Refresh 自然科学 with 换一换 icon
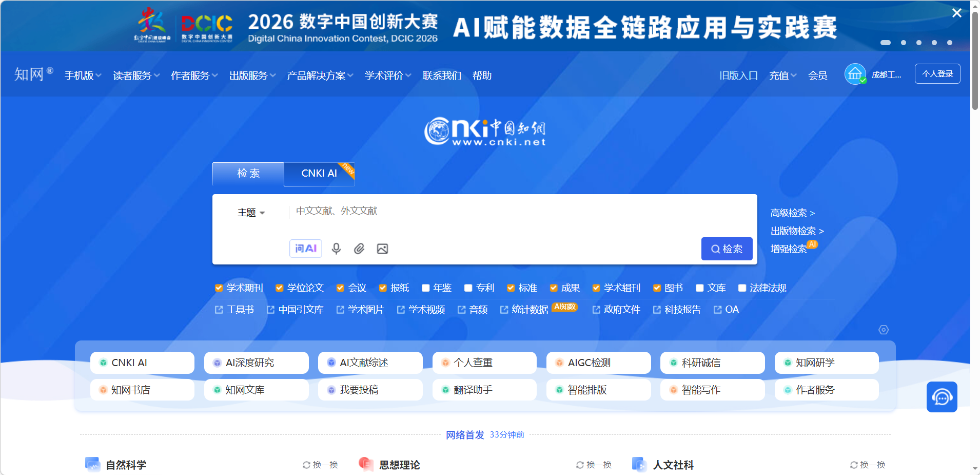 (x=306, y=465)
